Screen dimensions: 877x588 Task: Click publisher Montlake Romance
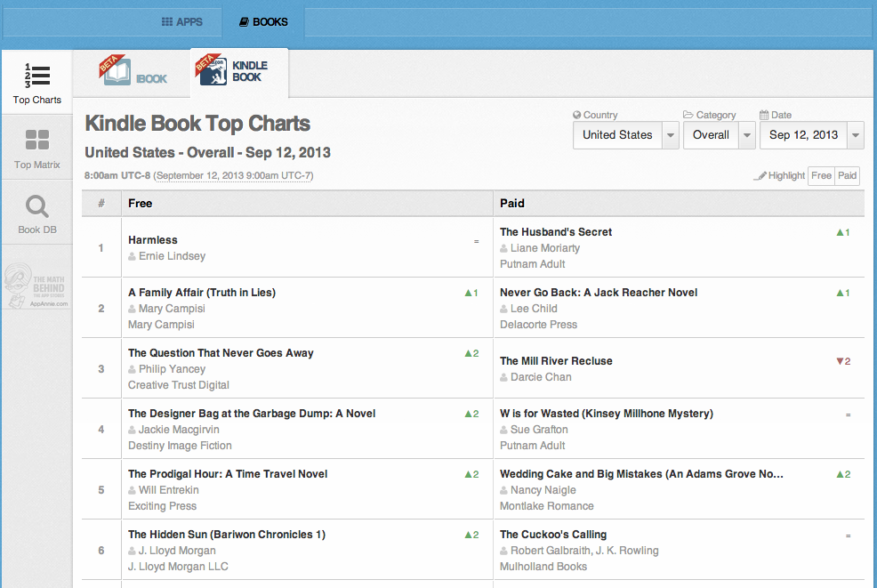click(x=546, y=506)
